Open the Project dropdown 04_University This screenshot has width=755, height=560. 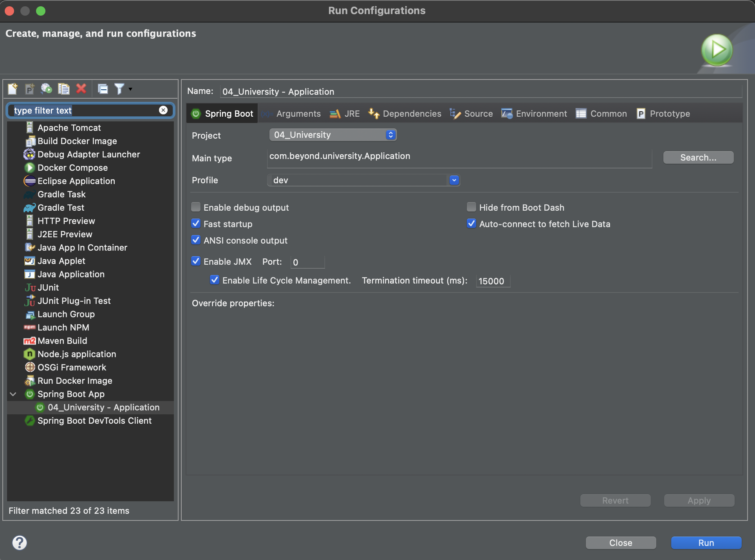(x=333, y=135)
